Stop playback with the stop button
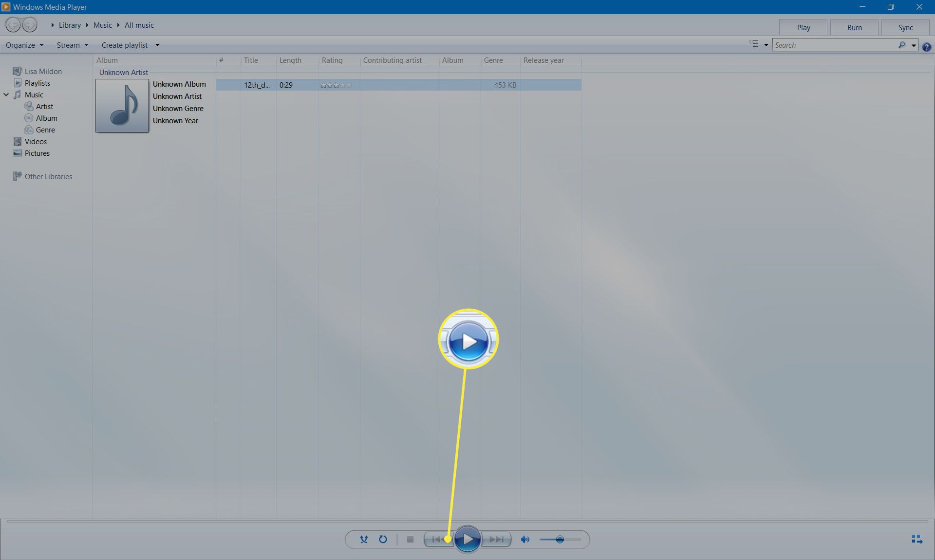 point(410,539)
